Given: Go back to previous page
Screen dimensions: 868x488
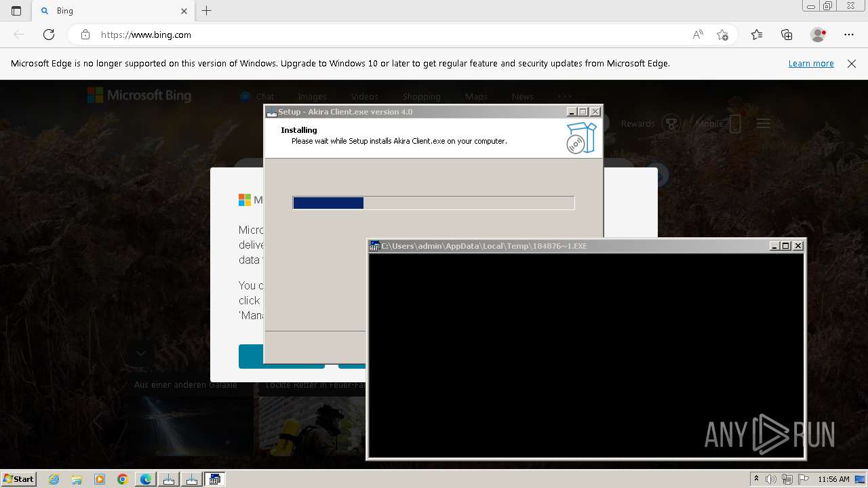Looking at the screenshot, I should pos(19,35).
